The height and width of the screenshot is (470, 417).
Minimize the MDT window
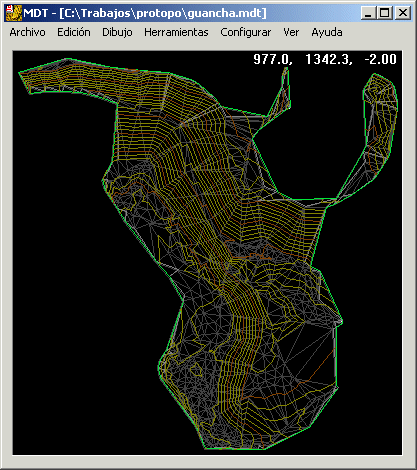click(x=368, y=13)
